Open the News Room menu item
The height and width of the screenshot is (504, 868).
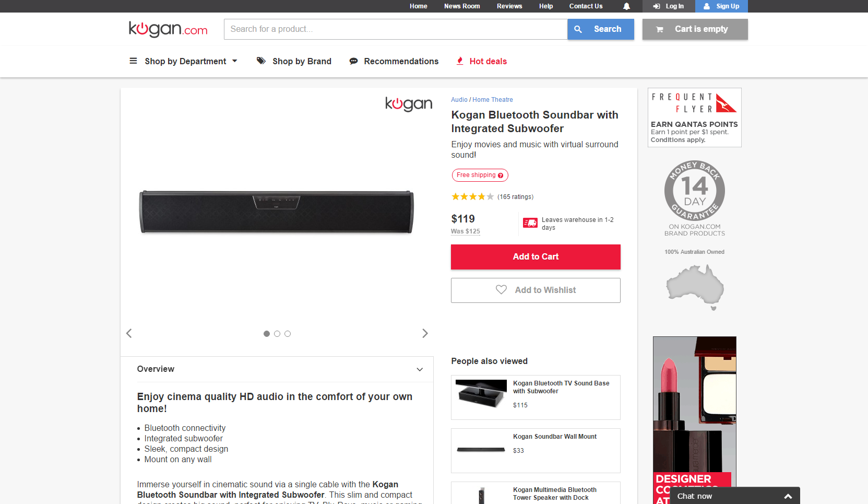[462, 6]
